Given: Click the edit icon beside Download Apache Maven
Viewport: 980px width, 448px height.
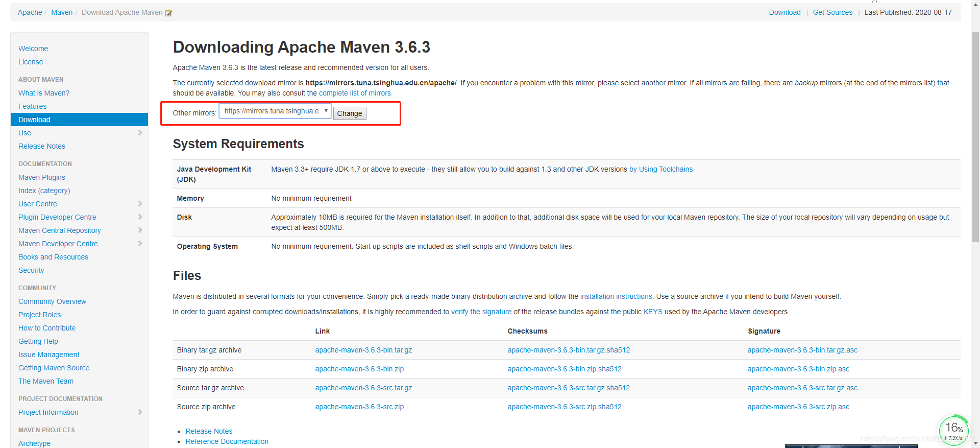Looking at the screenshot, I should pyautogui.click(x=168, y=13).
